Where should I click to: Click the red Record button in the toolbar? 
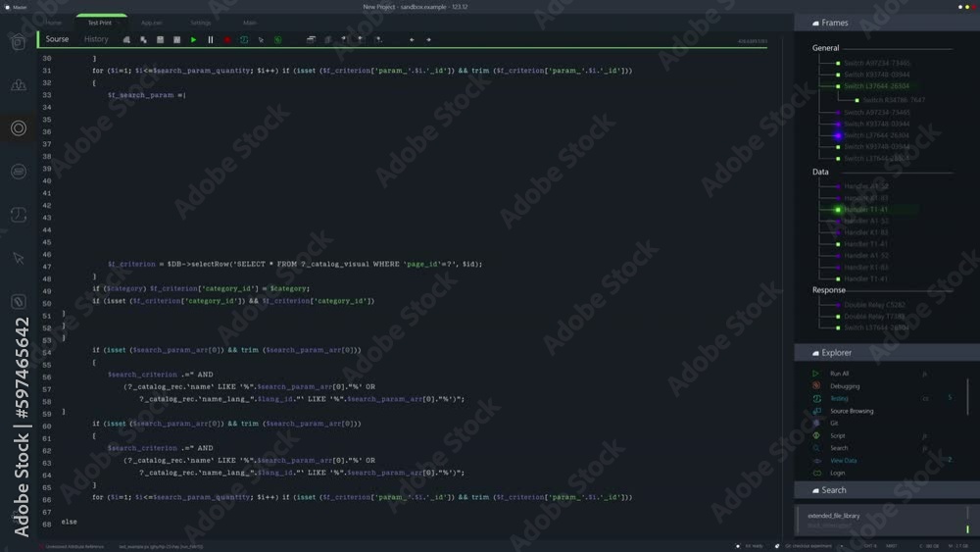pyautogui.click(x=227, y=39)
